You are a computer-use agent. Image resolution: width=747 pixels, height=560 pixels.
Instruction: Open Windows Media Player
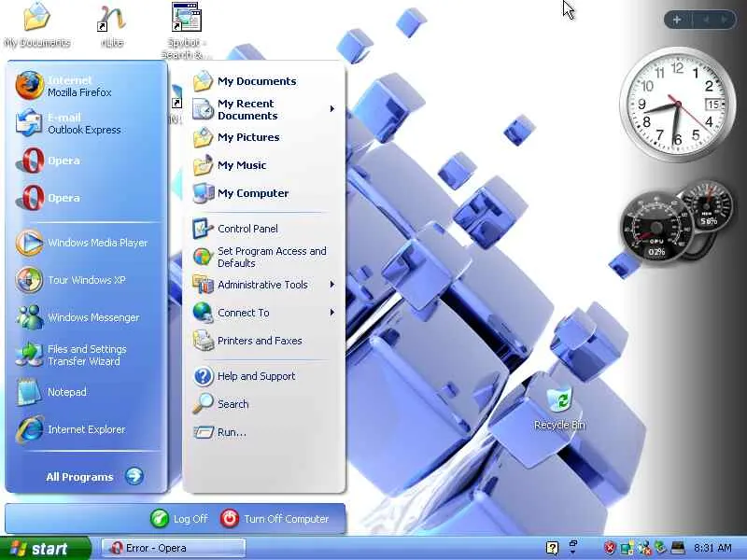(86, 243)
